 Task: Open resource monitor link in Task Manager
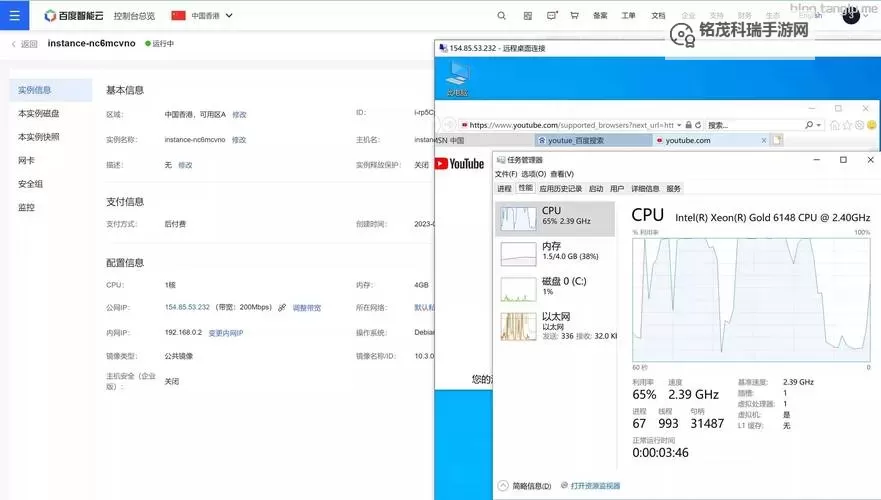pos(590,486)
